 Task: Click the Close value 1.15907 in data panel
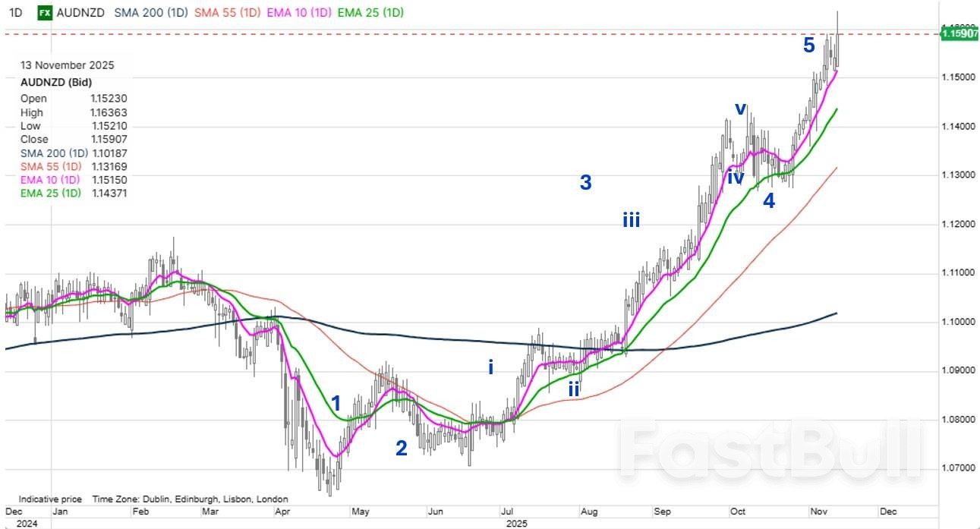pyautogui.click(x=108, y=139)
